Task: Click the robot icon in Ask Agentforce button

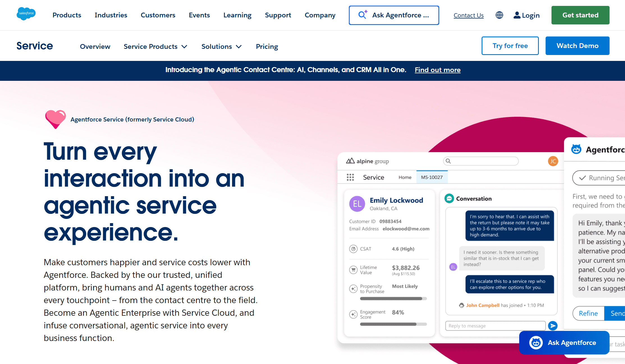Action: (x=536, y=343)
